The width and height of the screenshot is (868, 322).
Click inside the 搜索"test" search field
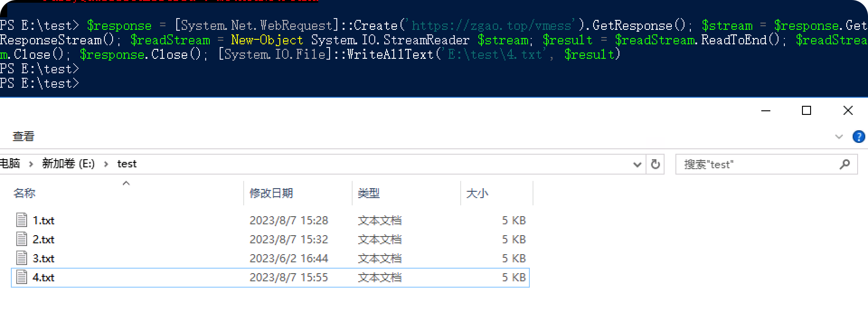coord(746,164)
